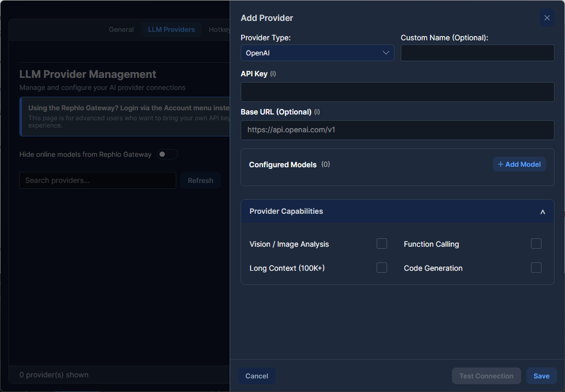Enable the Vision / Image Analysis checkbox
This screenshot has height=392, width=565.
click(381, 244)
